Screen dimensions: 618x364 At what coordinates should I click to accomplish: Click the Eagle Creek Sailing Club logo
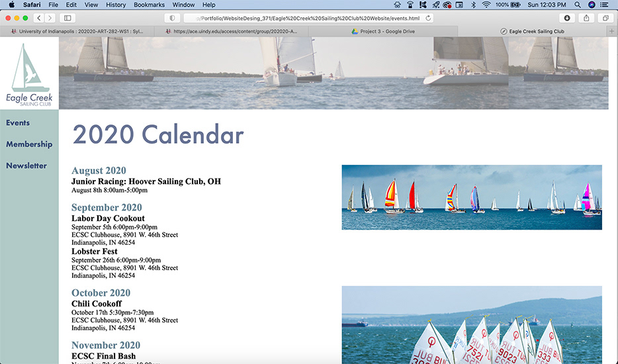[x=29, y=73]
